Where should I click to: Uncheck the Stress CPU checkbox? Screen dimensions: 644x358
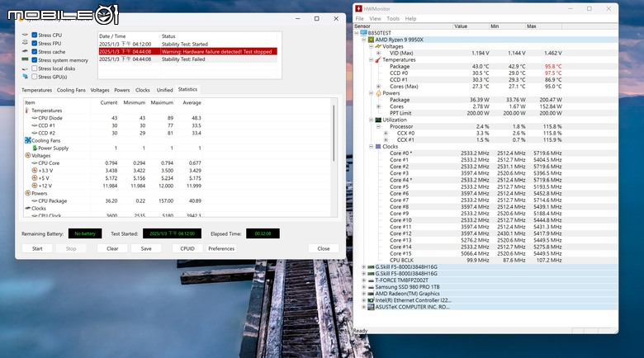pos(35,35)
